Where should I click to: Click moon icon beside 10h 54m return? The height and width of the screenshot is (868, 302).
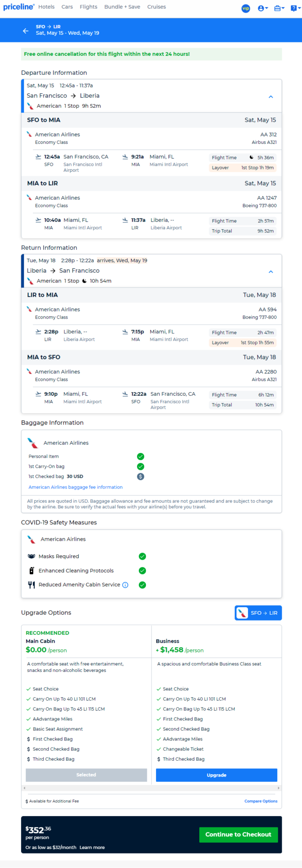coord(84,281)
